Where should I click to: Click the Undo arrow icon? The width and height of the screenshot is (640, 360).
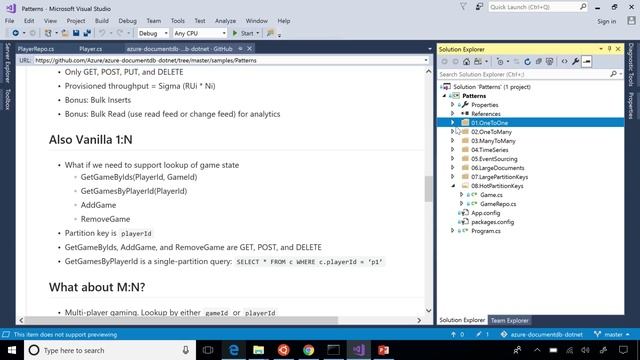pos(102,33)
